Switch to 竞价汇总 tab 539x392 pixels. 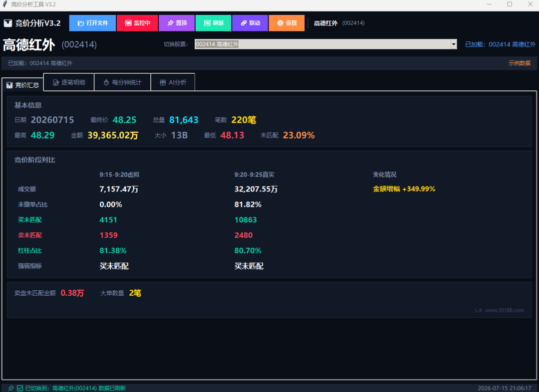[22, 85]
